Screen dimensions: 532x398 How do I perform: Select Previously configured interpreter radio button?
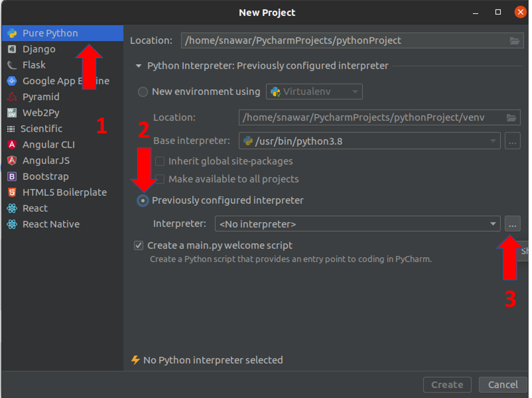click(143, 200)
